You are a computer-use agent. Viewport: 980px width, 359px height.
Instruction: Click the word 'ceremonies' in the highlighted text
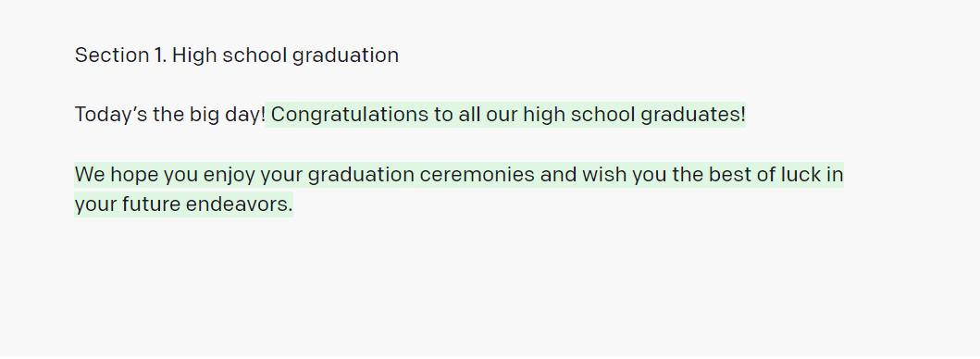click(477, 175)
